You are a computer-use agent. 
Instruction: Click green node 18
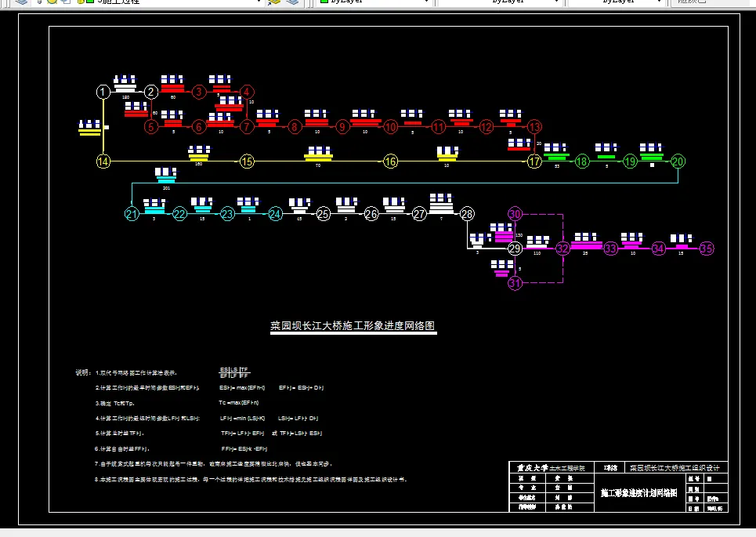[582, 161]
